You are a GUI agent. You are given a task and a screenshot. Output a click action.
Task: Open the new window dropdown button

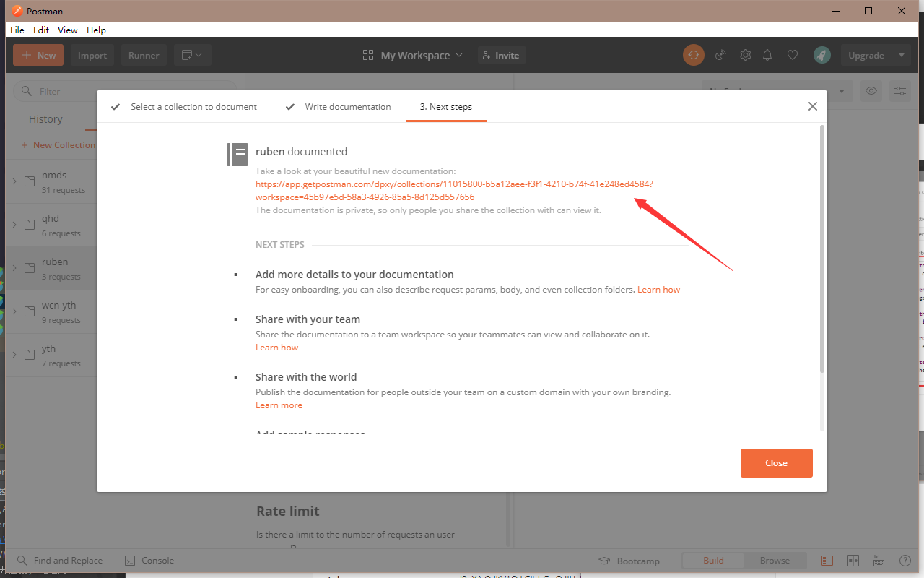[x=192, y=55]
